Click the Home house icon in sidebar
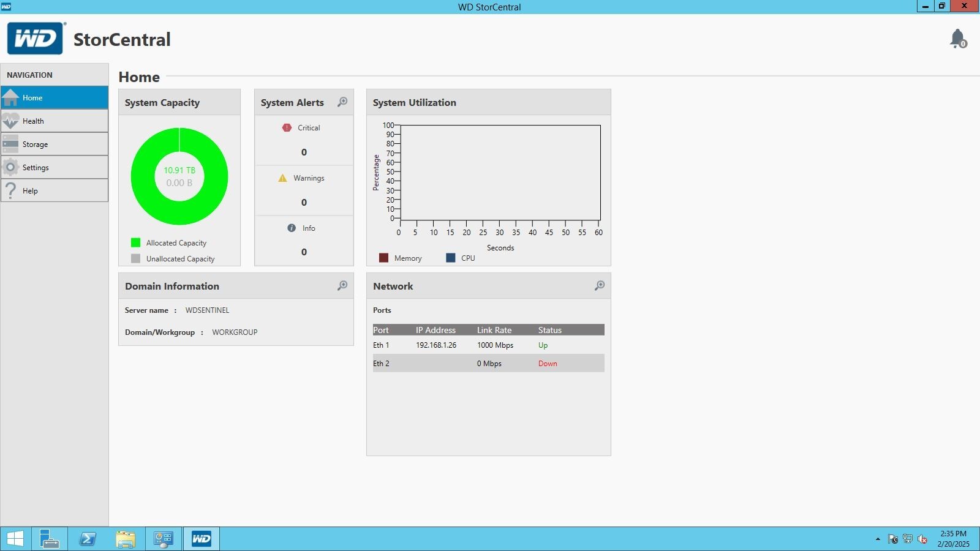The width and height of the screenshot is (980, 551). (10, 97)
